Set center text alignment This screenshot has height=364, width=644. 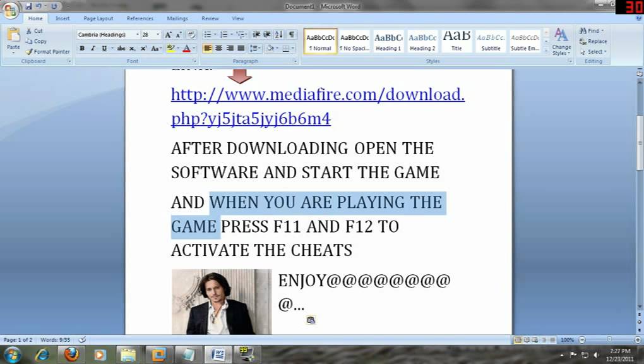219,49
